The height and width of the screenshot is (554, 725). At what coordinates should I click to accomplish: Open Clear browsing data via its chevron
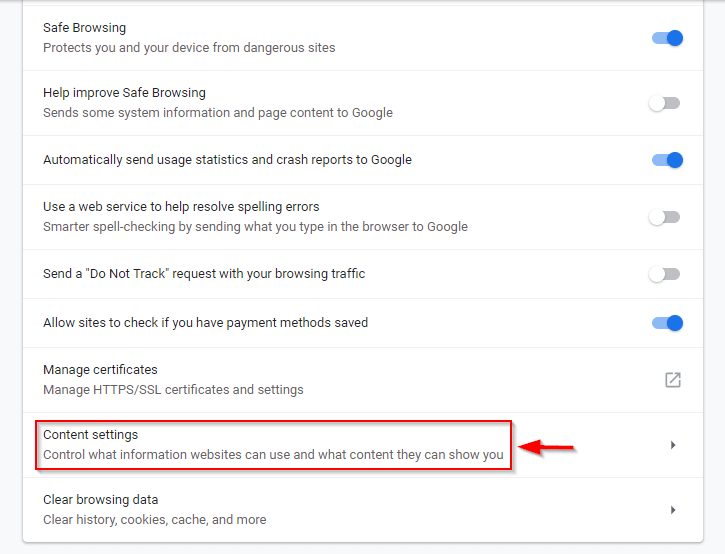pos(673,510)
